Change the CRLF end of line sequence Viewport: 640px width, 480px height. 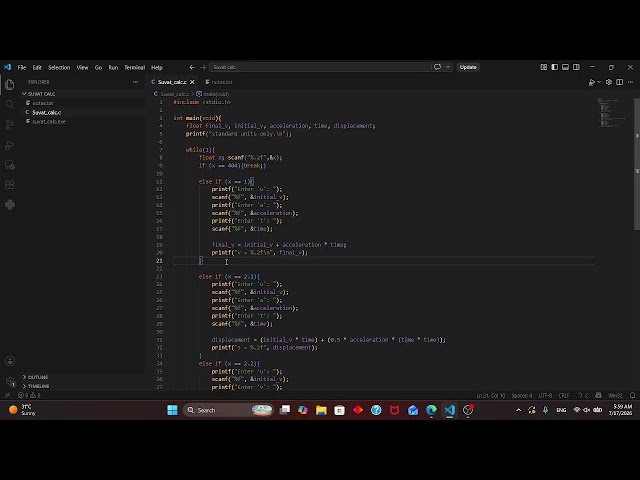click(564, 396)
